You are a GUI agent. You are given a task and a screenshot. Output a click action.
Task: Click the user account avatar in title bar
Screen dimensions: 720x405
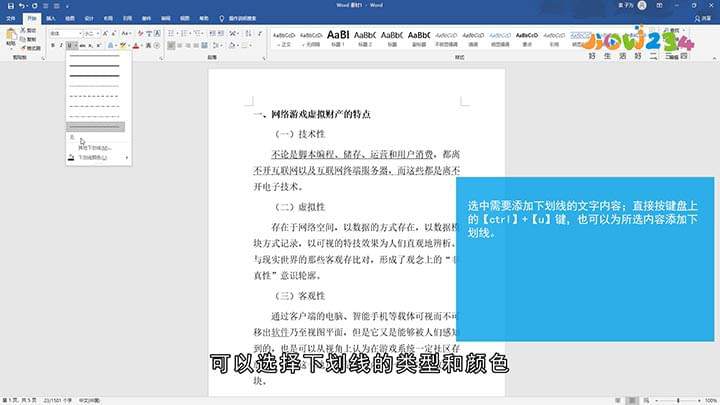point(642,6)
